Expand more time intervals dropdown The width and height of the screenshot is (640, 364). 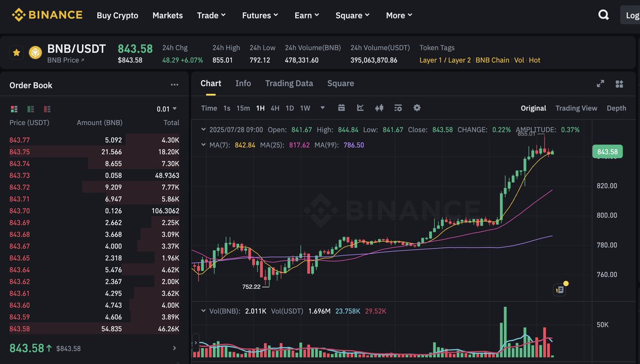322,108
